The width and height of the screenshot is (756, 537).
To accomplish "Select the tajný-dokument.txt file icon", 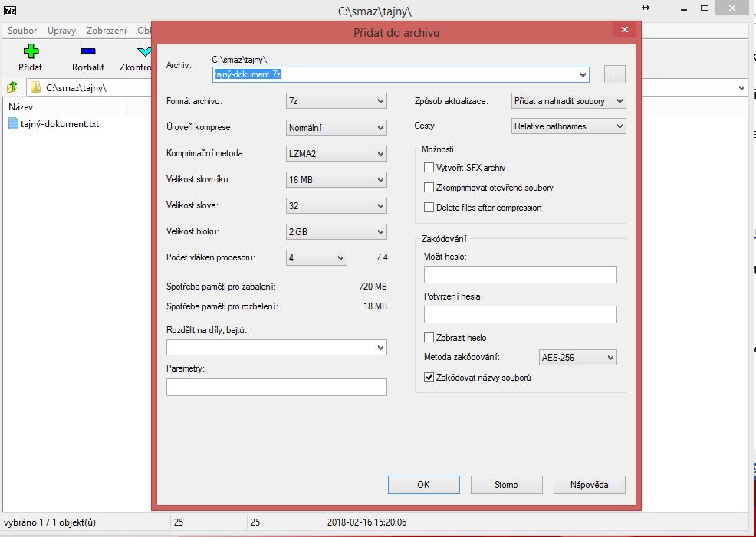I will pos(13,124).
